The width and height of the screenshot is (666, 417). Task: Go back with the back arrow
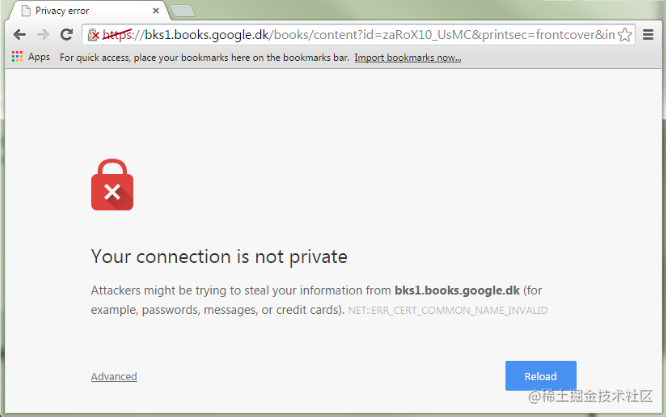pos(20,34)
